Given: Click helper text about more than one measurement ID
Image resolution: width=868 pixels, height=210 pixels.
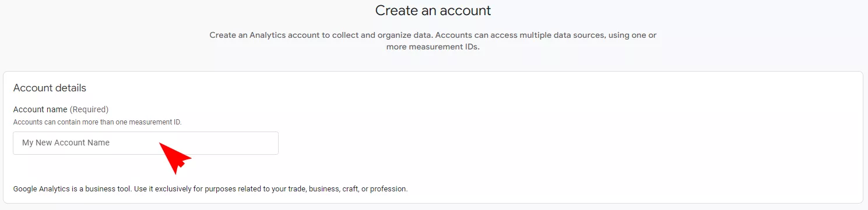Looking at the screenshot, I should [97, 122].
